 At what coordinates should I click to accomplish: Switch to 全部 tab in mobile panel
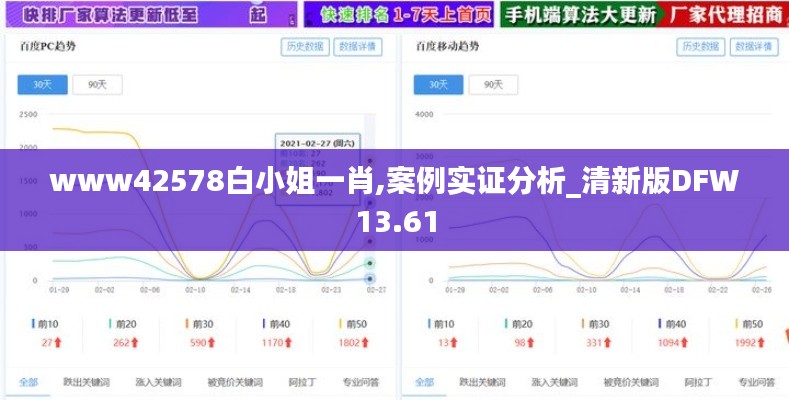click(x=424, y=382)
